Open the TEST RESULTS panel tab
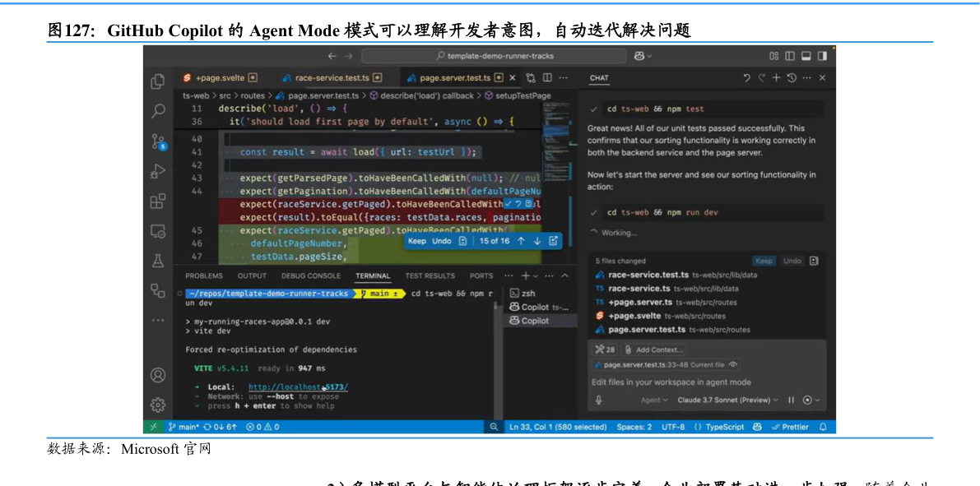The width and height of the screenshot is (980, 486). coord(430,275)
